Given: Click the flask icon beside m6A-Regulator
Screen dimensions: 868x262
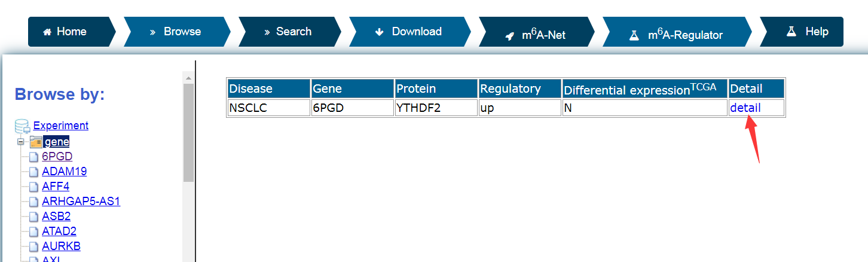Looking at the screenshot, I should (x=634, y=35).
